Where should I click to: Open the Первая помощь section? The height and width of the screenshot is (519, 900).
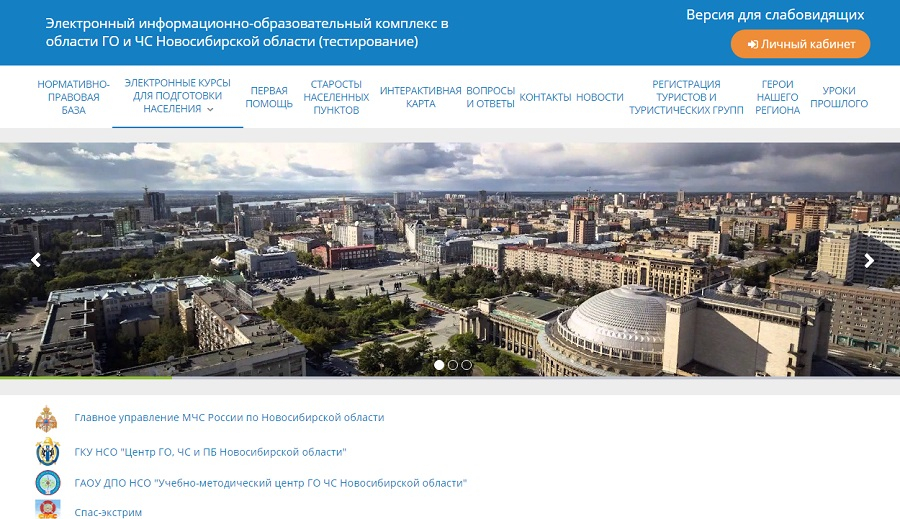pyautogui.click(x=269, y=97)
